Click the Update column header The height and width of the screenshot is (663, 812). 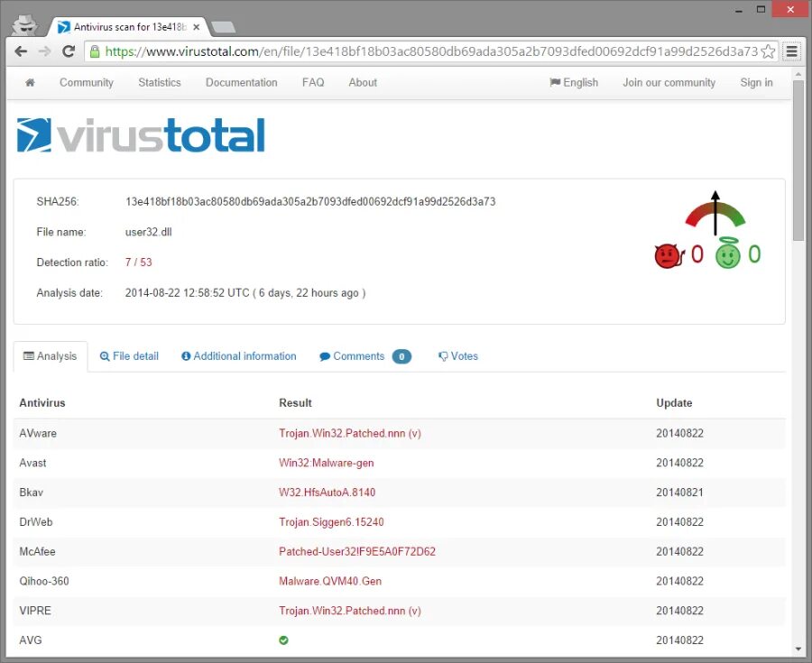pos(674,402)
